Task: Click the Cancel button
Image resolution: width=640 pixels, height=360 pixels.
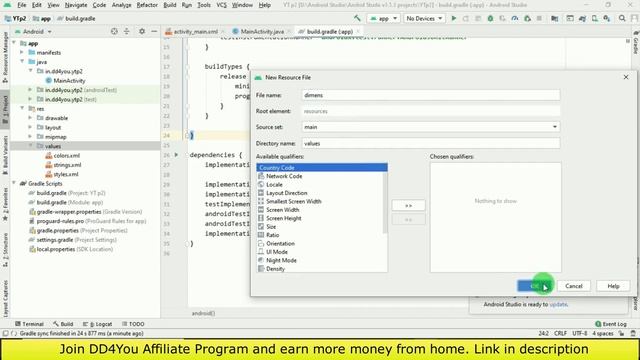Action: click(573, 286)
